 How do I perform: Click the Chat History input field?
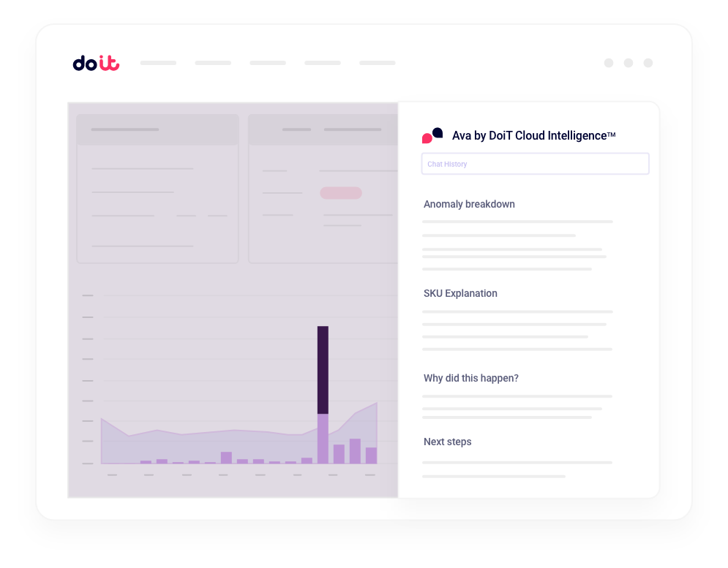535,164
